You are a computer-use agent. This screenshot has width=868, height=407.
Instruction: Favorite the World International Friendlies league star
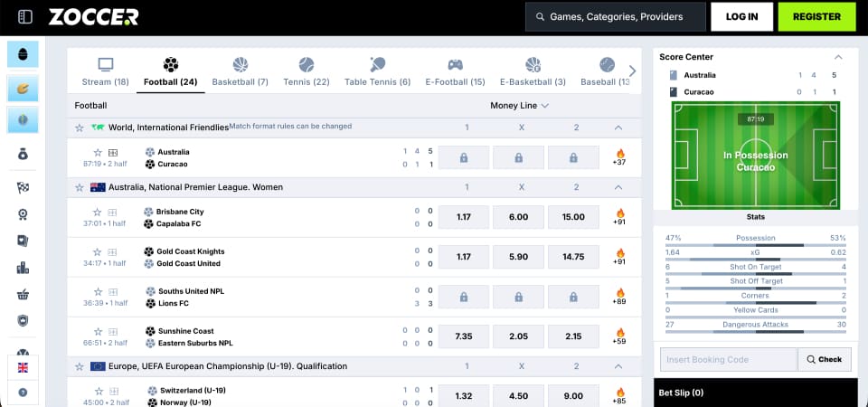[80, 128]
